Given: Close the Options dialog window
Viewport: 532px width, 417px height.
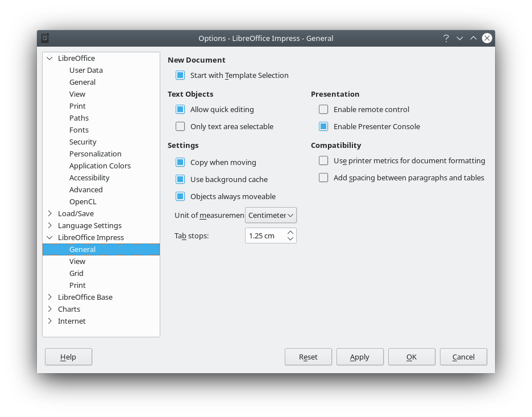Looking at the screenshot, I should pyautogui.click(x=487, y=38).
